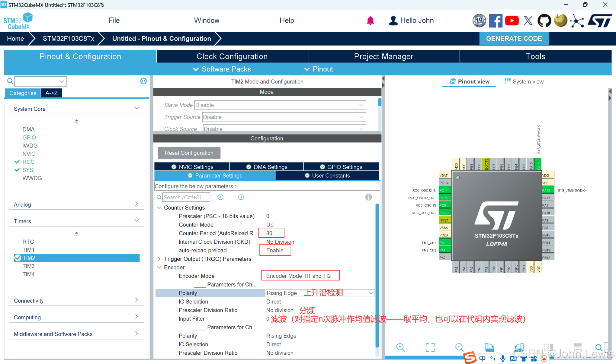Click the parameter info icon

pyautogui.click(x=368, y=197)
